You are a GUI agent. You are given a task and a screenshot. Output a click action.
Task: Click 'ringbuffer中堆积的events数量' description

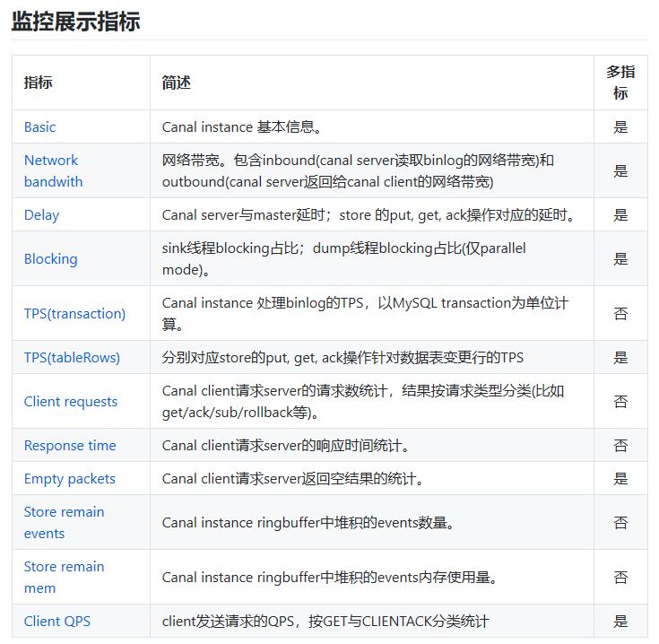pyautogui.click(x=308, y=523)
